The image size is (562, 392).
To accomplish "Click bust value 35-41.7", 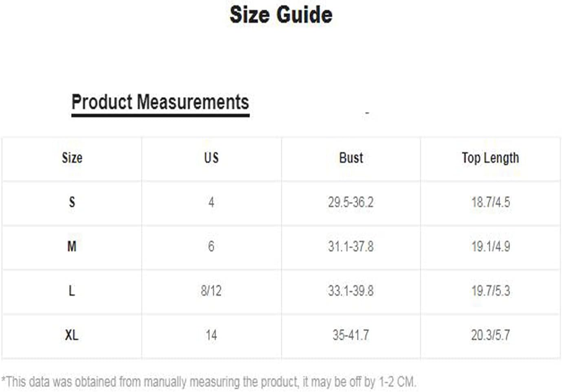I will tap(351, 335).
